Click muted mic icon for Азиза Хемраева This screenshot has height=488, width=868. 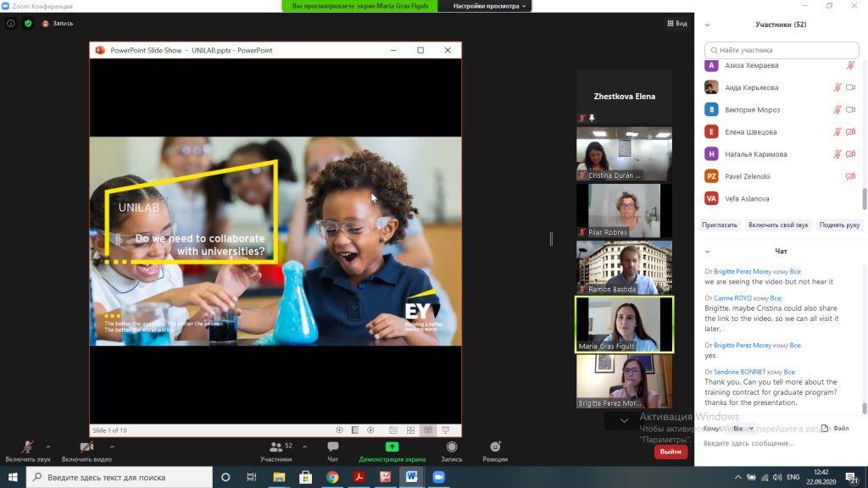pyautogui.click(x=850, y=65)
